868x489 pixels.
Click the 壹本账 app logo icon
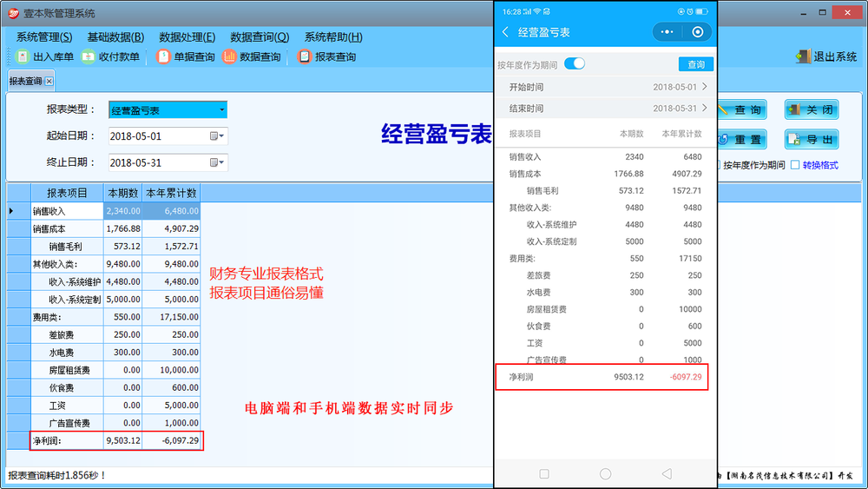click(13, 13)
